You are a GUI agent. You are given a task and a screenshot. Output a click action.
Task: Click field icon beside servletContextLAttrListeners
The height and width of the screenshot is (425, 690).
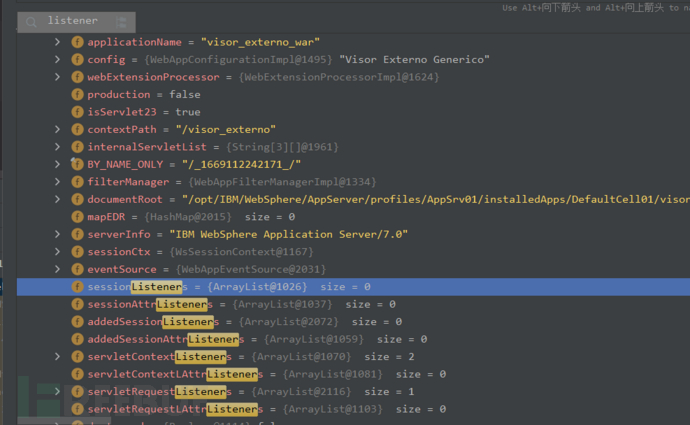point(77,374)
